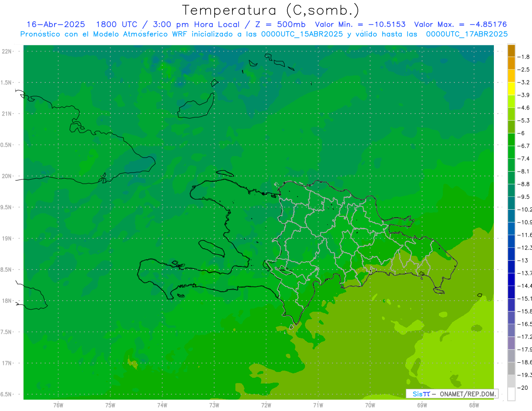Click the -5.3 colorbar label
The height and width of the screenshot is (411, 532).
point(524,121)
